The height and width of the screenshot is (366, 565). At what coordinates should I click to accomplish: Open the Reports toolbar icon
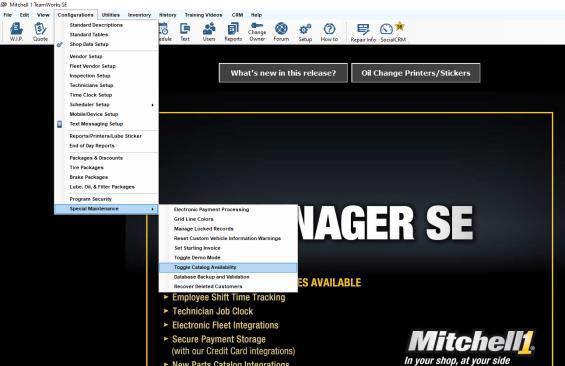tap(233, 32)
